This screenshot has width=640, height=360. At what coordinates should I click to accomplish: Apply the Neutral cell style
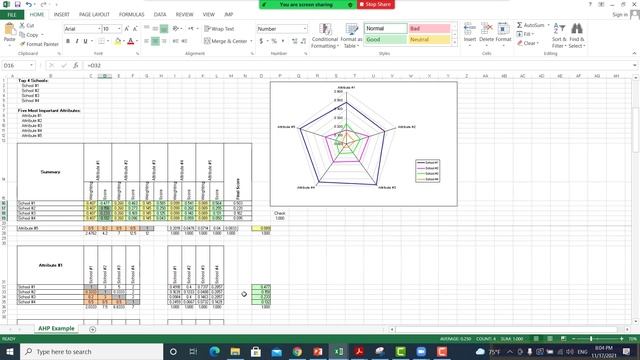429,40
